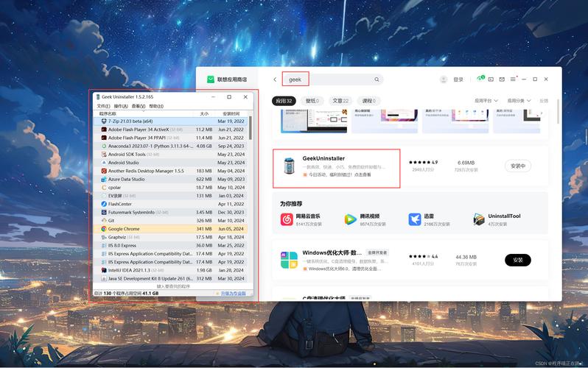The width and height of the screenshot is (588, 368).
Task: Select the Xunlei (迅雷) bird icon
Action: 415,219
